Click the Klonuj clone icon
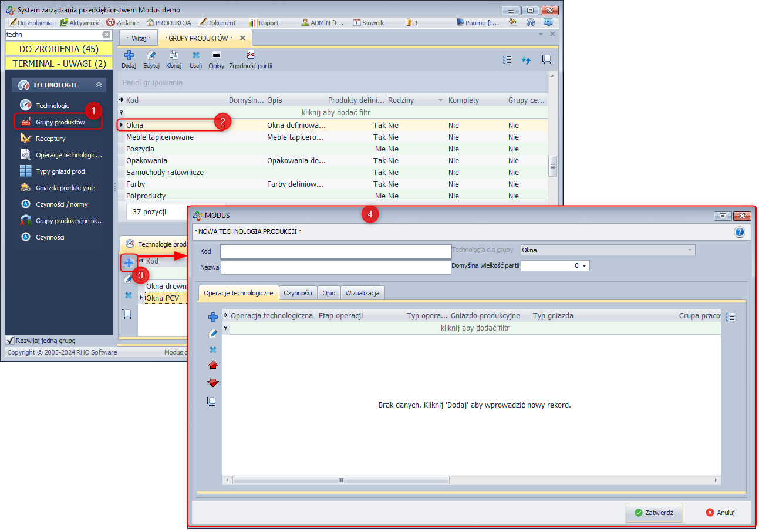The height and width of the screenshot is (532, 759). point(174,55)
